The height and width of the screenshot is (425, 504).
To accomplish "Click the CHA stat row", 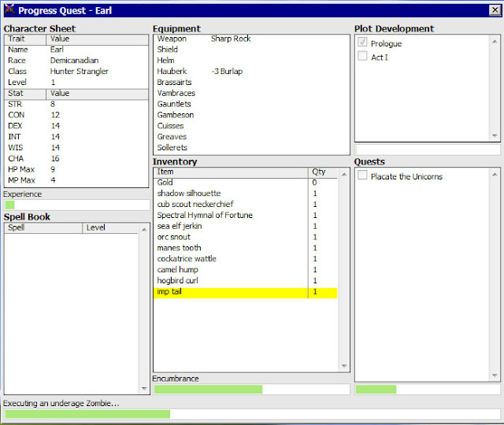I will (76, 159).
